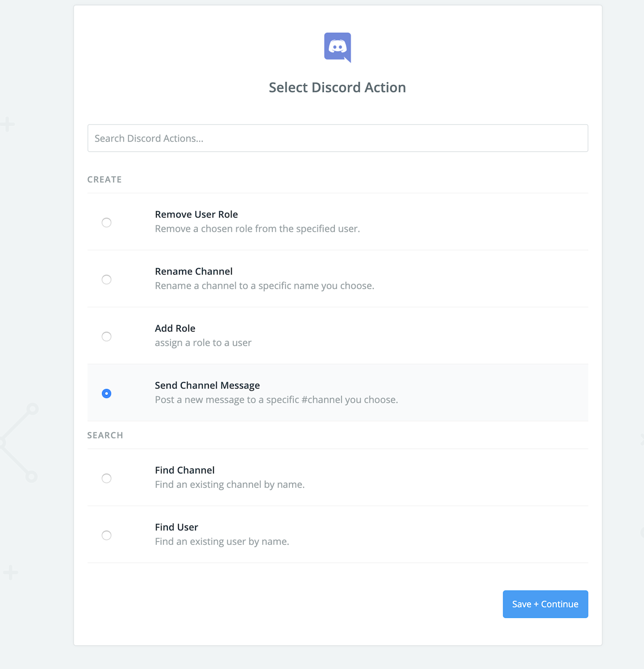The width and height of the screenshot is (644, 669).
Task: Click the "Add Role" title text
Action: 175,328
